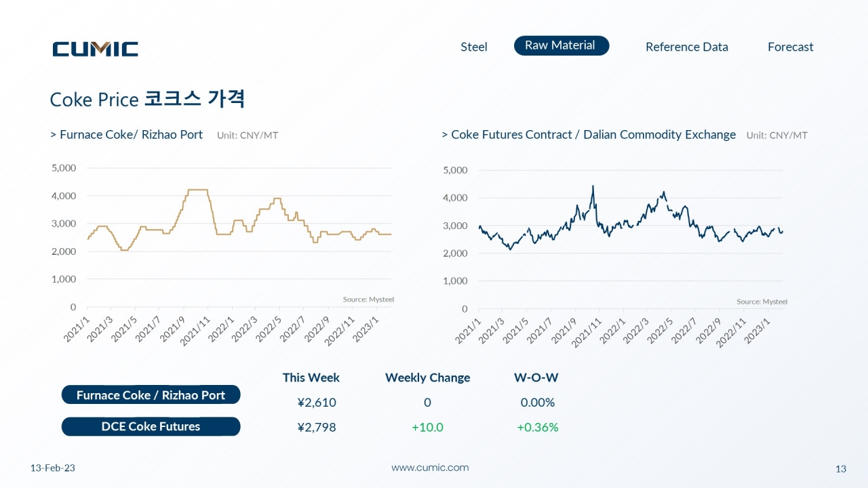Click the page number 13
Viewport: 868px width, 488px height.
click(x=841, y=469)
